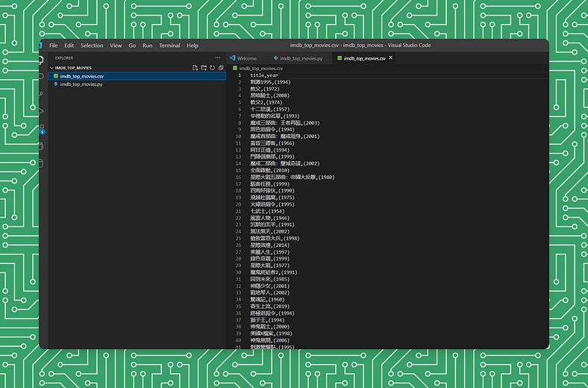Viewport: 588px width, 388px height.
Task: Switch to the imdb_top_movies.py editor tab
Action: pos(301,58)
